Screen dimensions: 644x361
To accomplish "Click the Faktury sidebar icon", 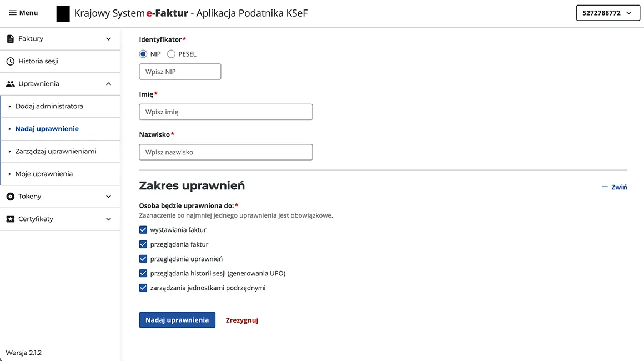I will point(9,38).
